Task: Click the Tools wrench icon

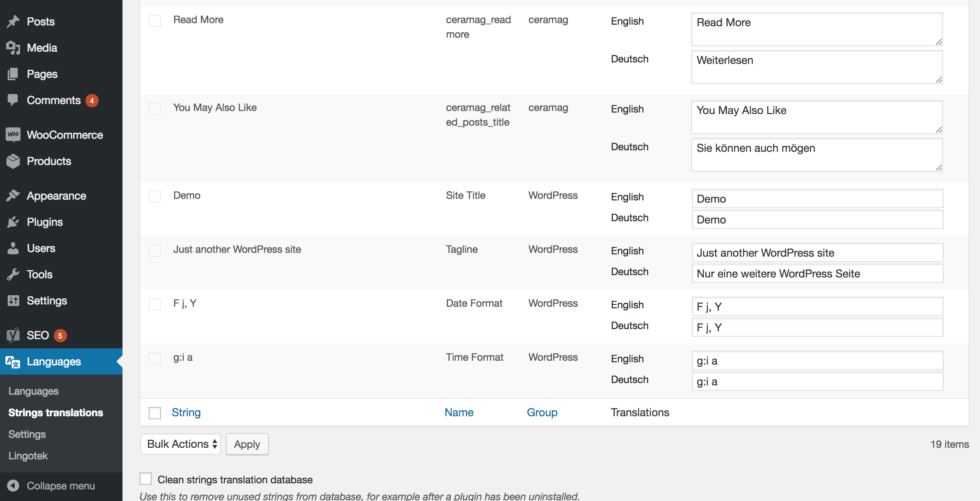Action: coord(13,274)
